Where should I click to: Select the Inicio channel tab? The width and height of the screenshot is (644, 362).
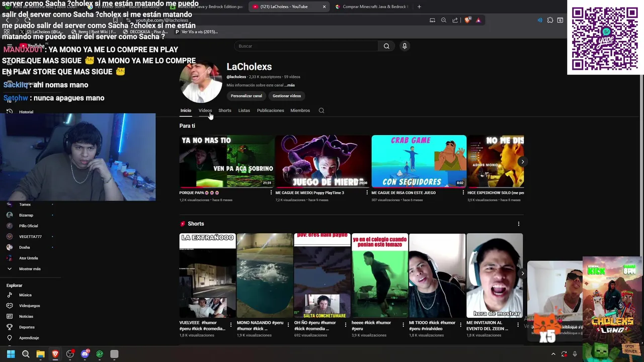tap(186, 111)
